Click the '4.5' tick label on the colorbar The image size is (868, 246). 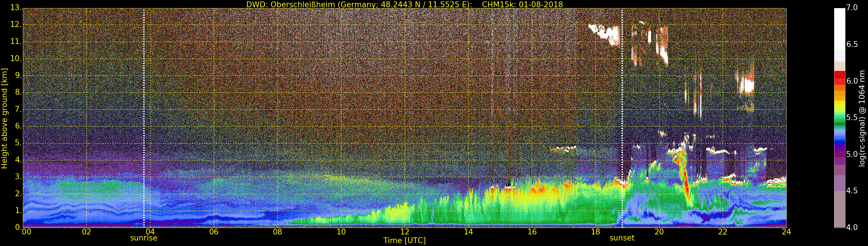click(x=852, y=191)
